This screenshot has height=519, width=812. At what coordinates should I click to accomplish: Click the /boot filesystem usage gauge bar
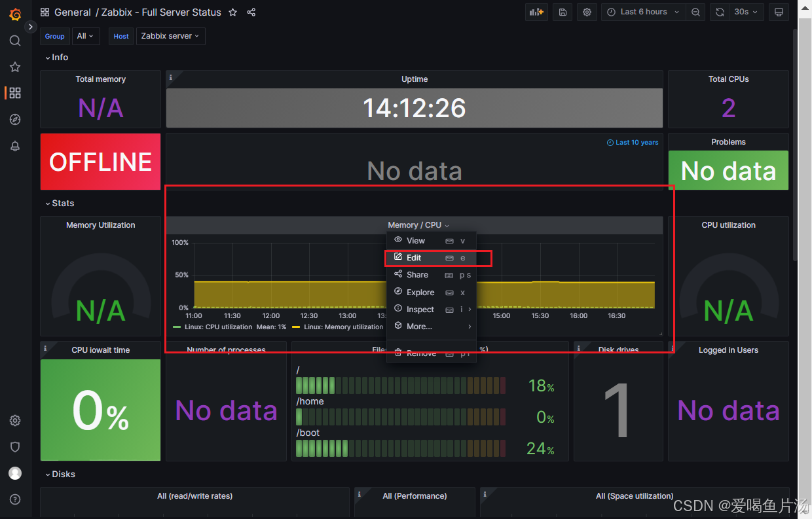[401, 448]
